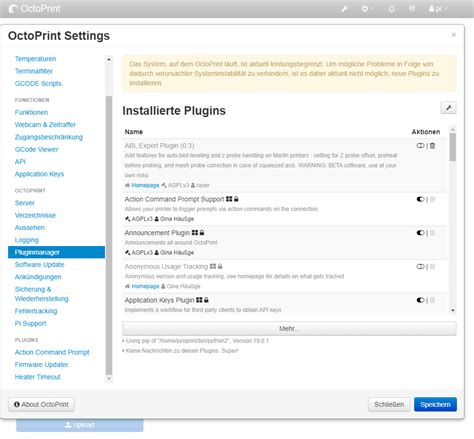Delete the ABL Expert Plugin via trash icon
This screenshot has height=439, width=474.
tap(432, 146)
